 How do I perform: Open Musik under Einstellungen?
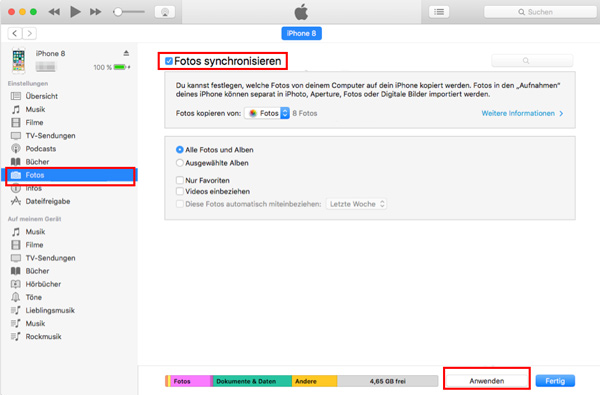[x=35, y=109]
